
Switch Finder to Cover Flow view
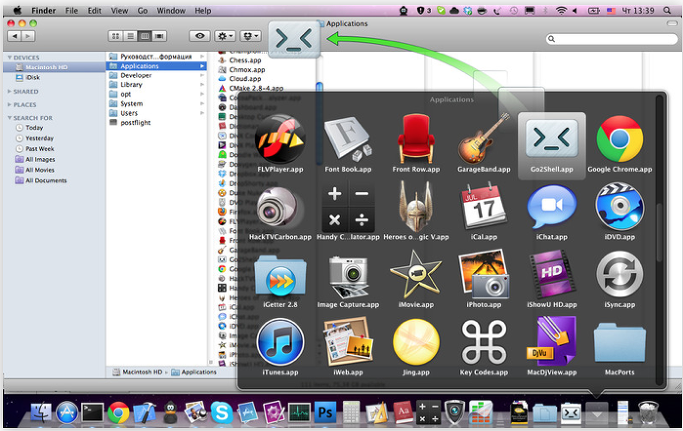pos(159,36)
